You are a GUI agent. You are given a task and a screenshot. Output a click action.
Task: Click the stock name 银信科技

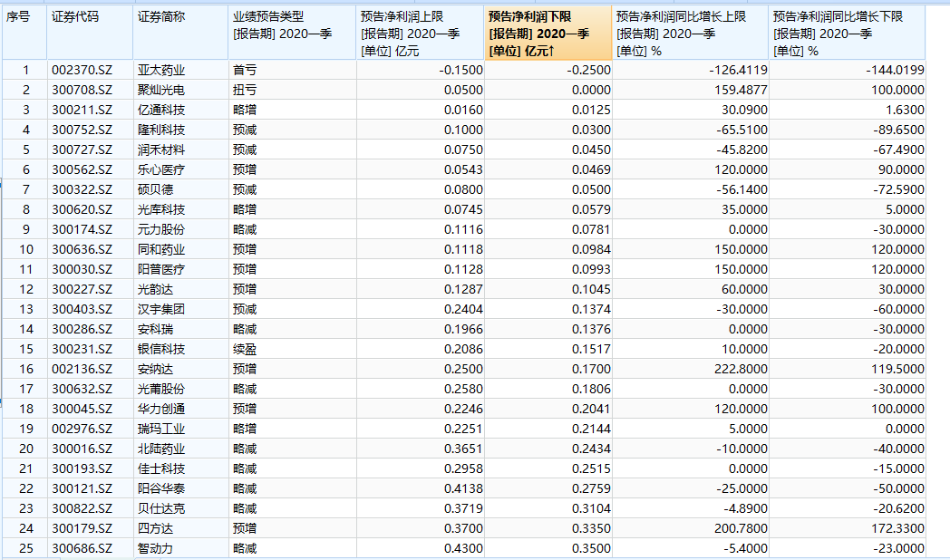coord(161,349)
